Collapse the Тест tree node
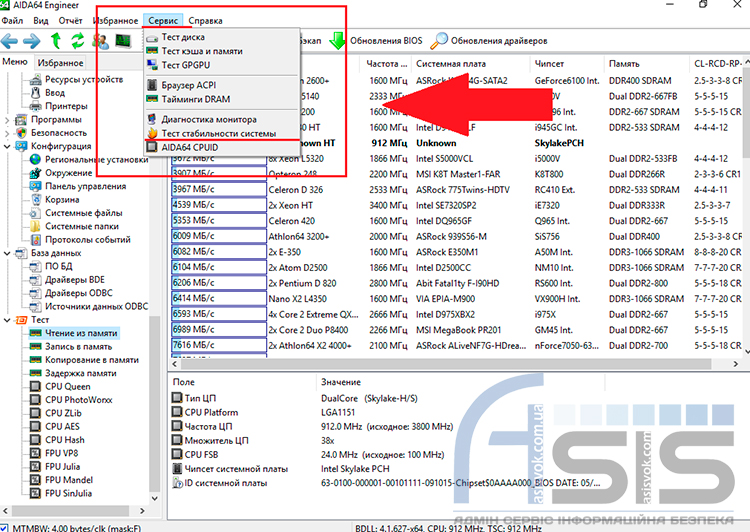Screen dimensions: 750x532 click(7, 320)
